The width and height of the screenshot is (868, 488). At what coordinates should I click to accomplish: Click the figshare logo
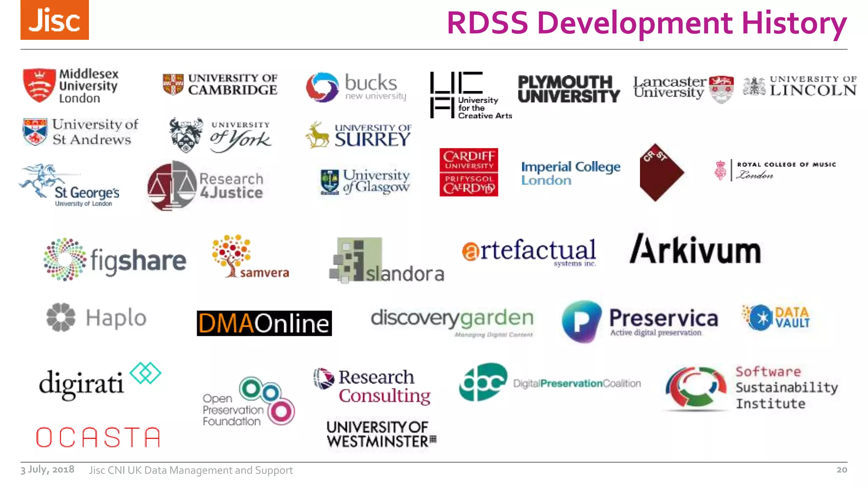pyautogui.click(x=114, y=259)
